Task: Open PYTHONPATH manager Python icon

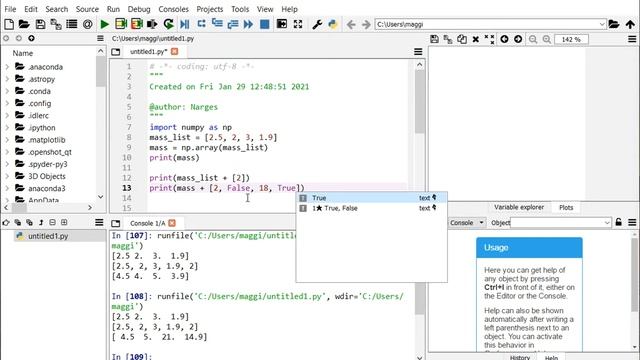Action: point(333,24)
